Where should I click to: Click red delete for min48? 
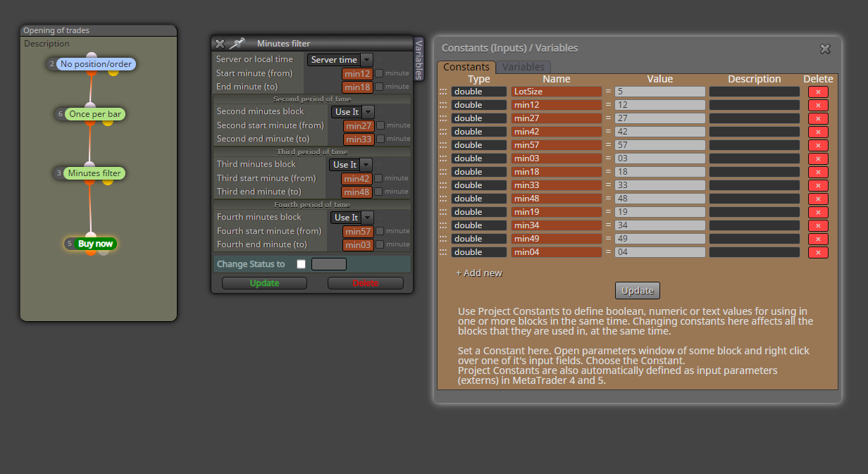pyautogui.click(x=818, y=199)
